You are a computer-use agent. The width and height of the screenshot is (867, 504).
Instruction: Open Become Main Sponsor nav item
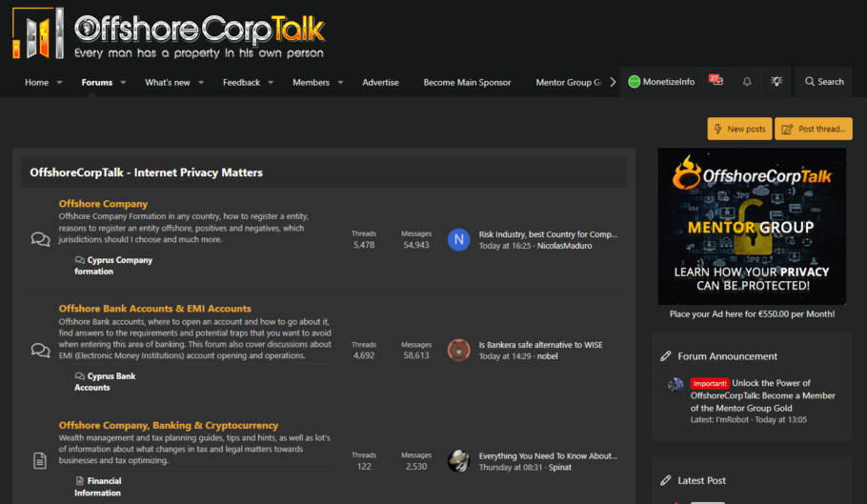pos(467,82)
